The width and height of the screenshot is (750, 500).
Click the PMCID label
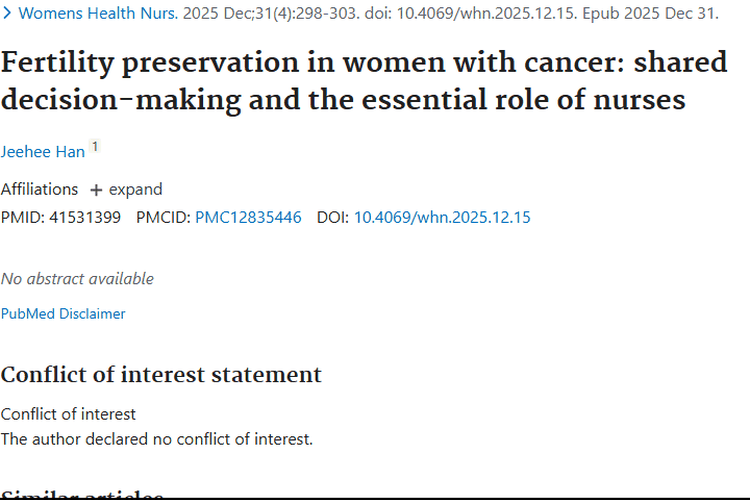pos(163,217)
